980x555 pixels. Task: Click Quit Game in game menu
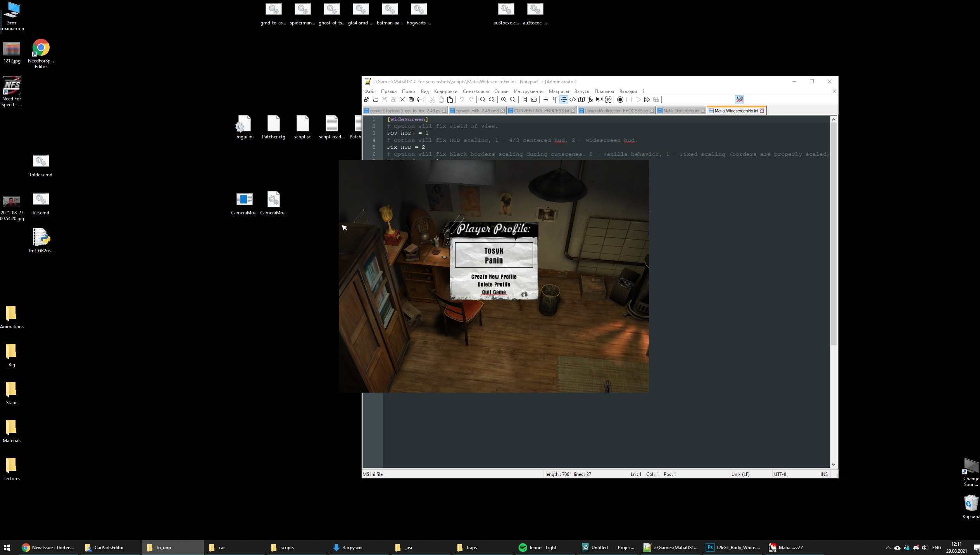point(493,292)
